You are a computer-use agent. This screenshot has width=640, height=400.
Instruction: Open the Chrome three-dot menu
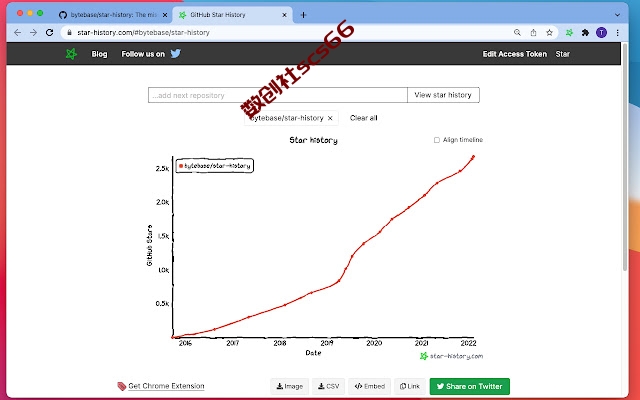click(618, 33)
